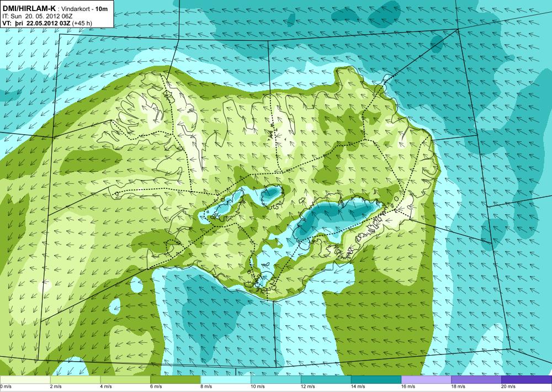Click the dark teal 14 to 16 m/s swatch

pos(376,380)
